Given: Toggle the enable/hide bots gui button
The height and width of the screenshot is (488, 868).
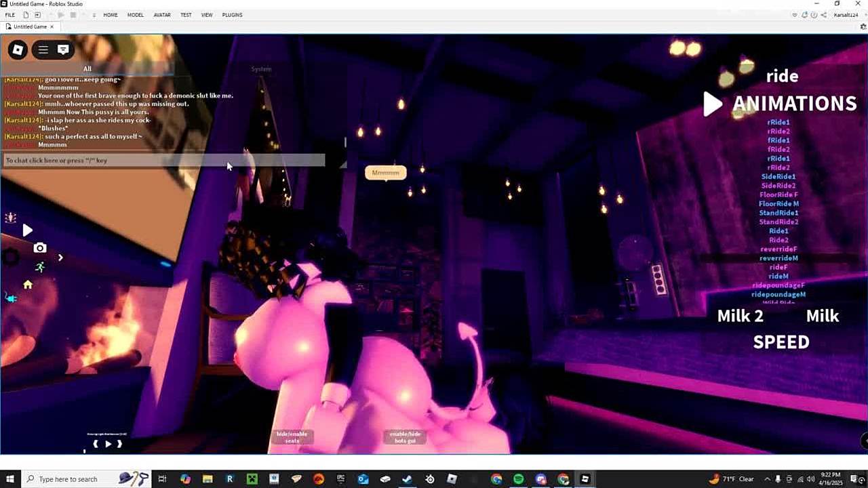Looking at the screenshot, I should point(405,437).
